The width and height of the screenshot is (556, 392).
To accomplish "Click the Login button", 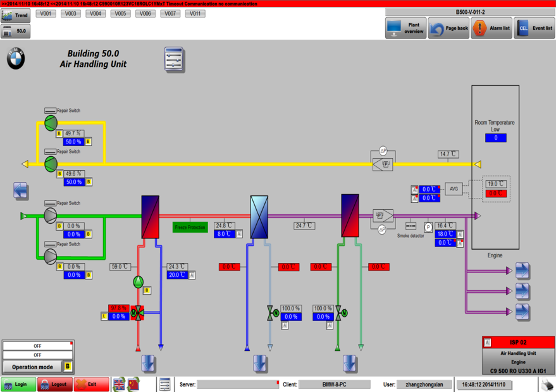I will click(x=18, y=384).
